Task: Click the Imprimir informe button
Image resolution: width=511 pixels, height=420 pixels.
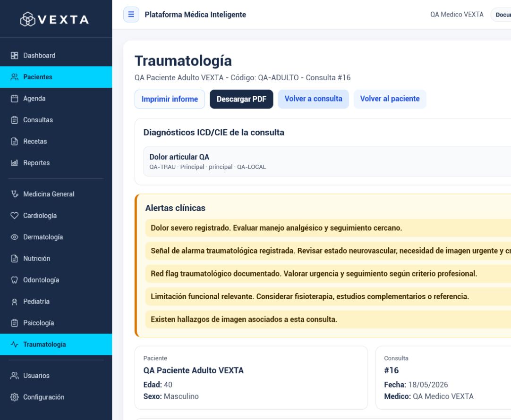Action: tap(170, 99)
